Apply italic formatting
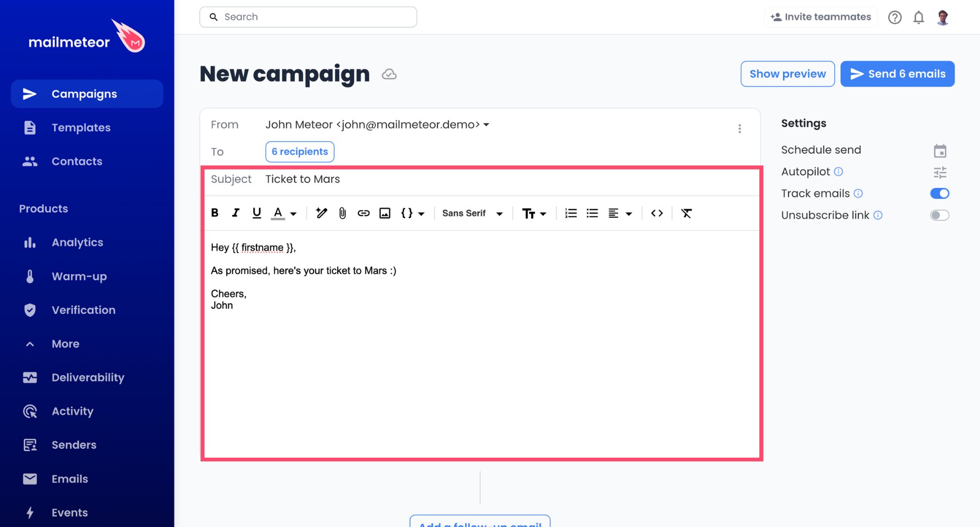The image size is (980, 527). click(235, 213)
